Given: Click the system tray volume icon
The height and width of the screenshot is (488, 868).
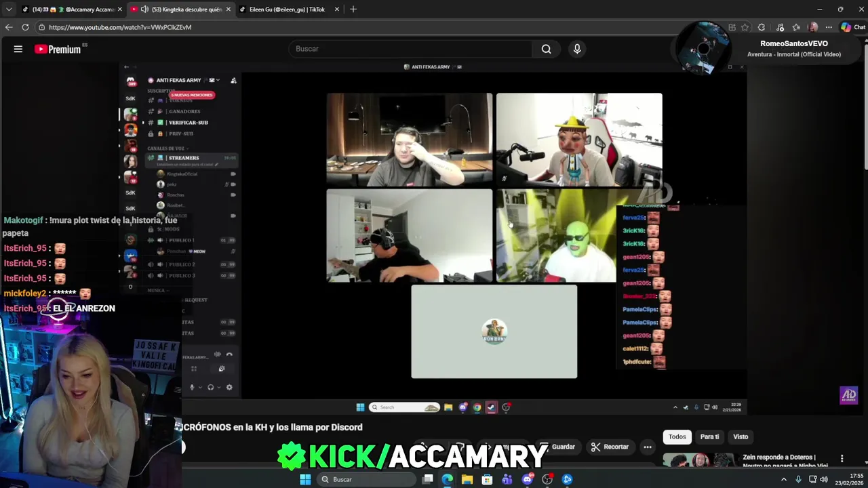Looking at the screenshot, I should [x=824, y=480].
